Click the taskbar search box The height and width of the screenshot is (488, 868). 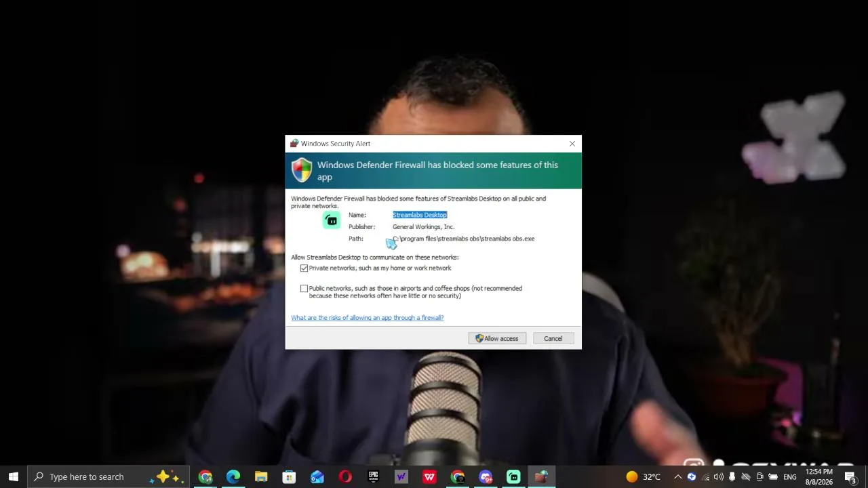[x=108, y=476]
